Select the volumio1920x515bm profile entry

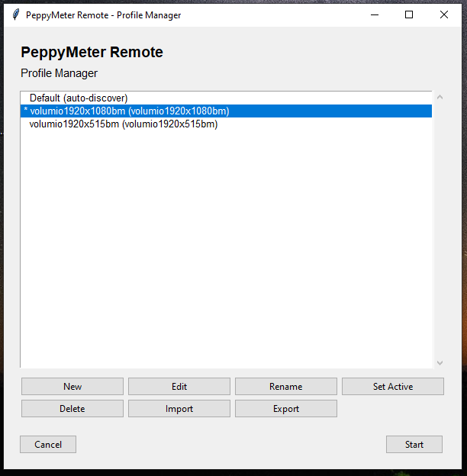pyautogui.click(x=124, y=124)
